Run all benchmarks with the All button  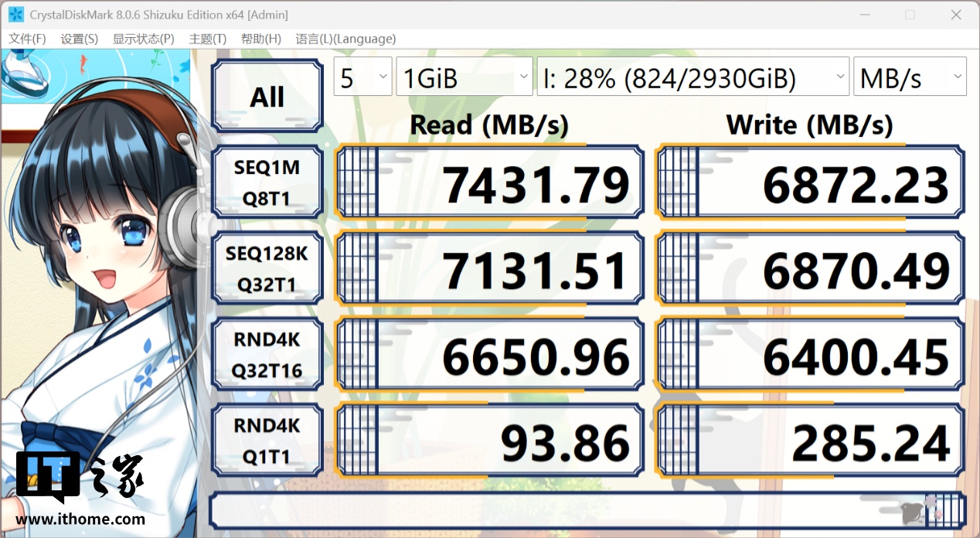coord(267,97)
